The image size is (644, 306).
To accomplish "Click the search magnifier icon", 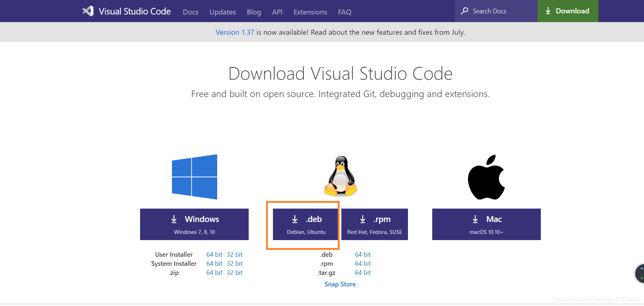I will pos(464,11).
